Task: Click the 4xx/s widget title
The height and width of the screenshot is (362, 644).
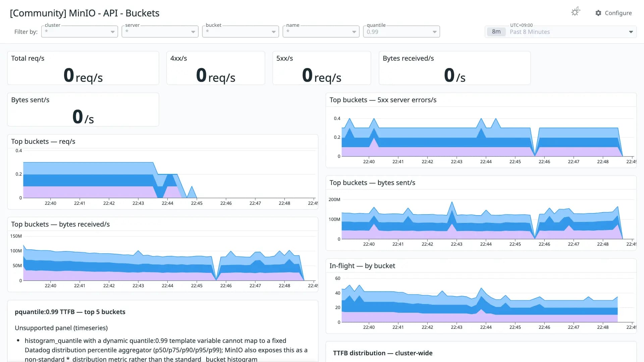Action: [179, 58]
